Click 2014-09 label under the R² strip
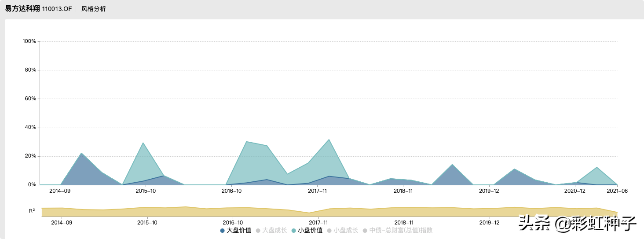This screenshot has width=644, height=239. (x=62, y=223)
